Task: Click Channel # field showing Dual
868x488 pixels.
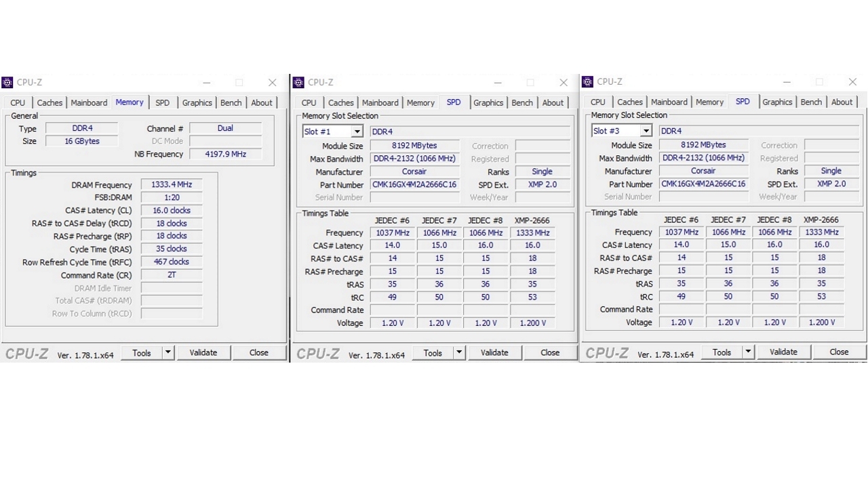Action: (225, 128)
